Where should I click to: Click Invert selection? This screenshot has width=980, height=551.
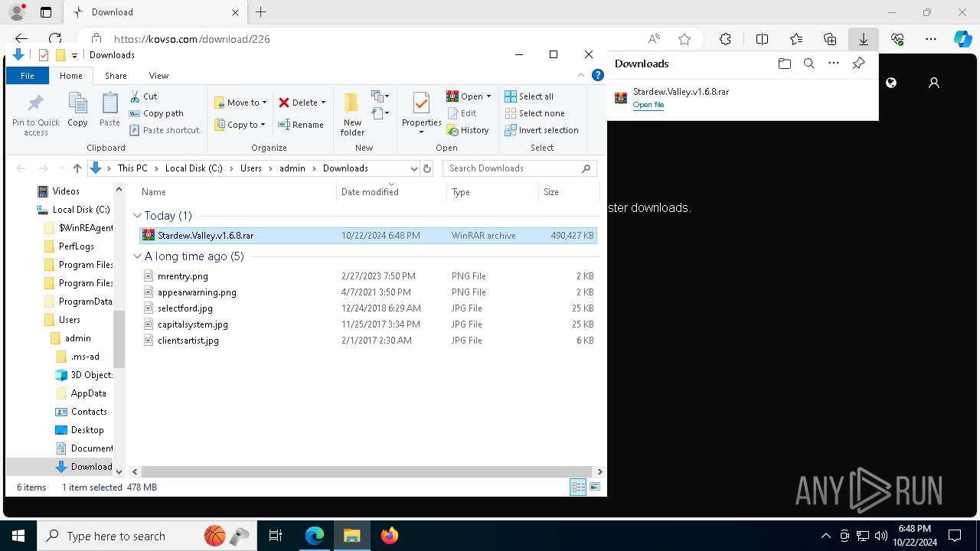point(541,130)
